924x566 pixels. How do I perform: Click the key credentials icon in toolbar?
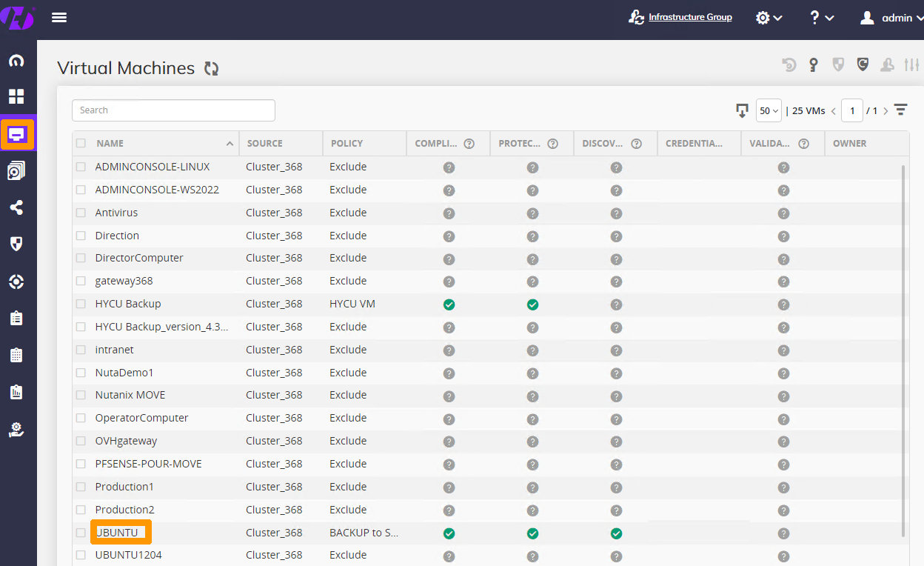pos(814,65)
